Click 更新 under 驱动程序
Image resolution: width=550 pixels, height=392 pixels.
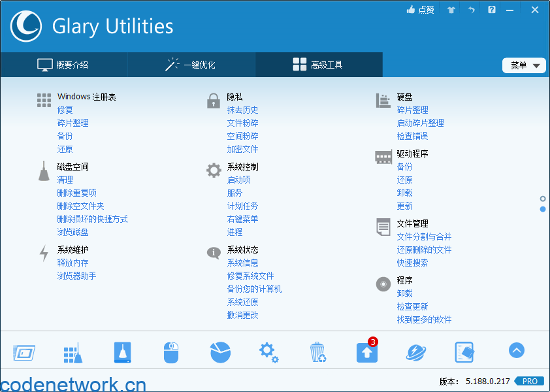tap(404, 206)
